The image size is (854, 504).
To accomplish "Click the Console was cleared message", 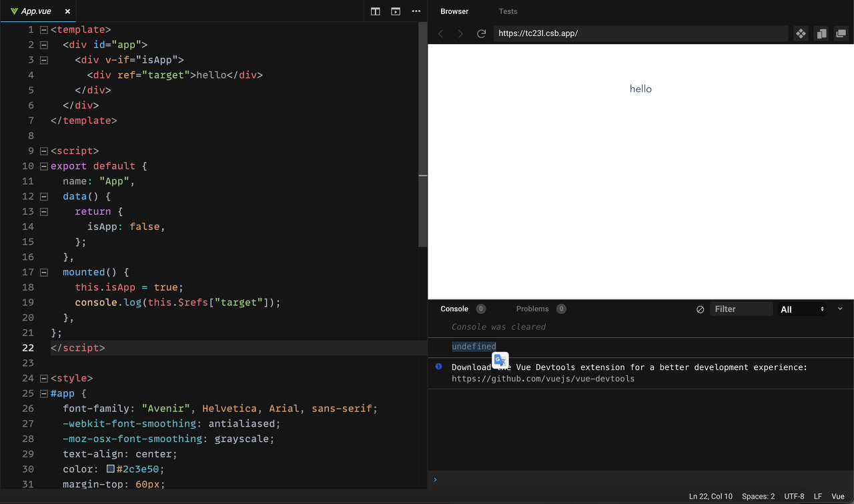I will tap(498, 327).
